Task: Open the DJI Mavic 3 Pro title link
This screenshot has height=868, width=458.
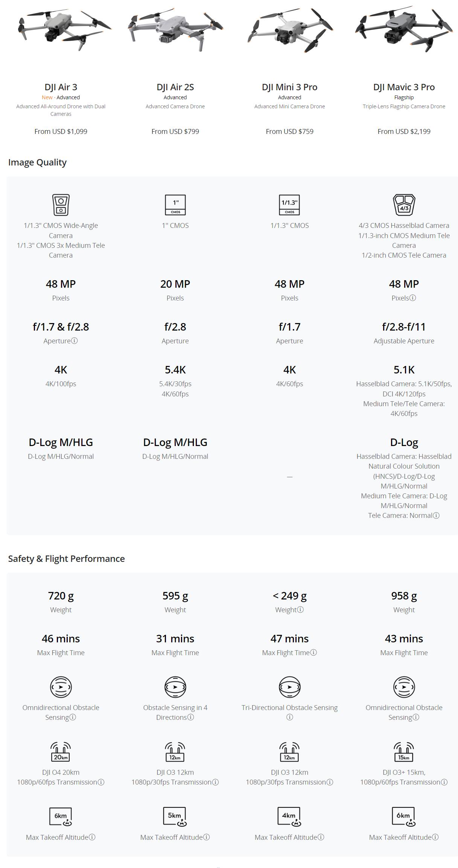Action: coord(404,87)
